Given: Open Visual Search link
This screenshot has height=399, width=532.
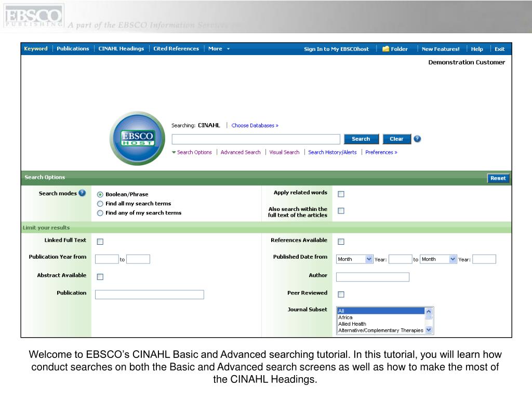Looking at the screenshot, I should click(x=284, y=152).
